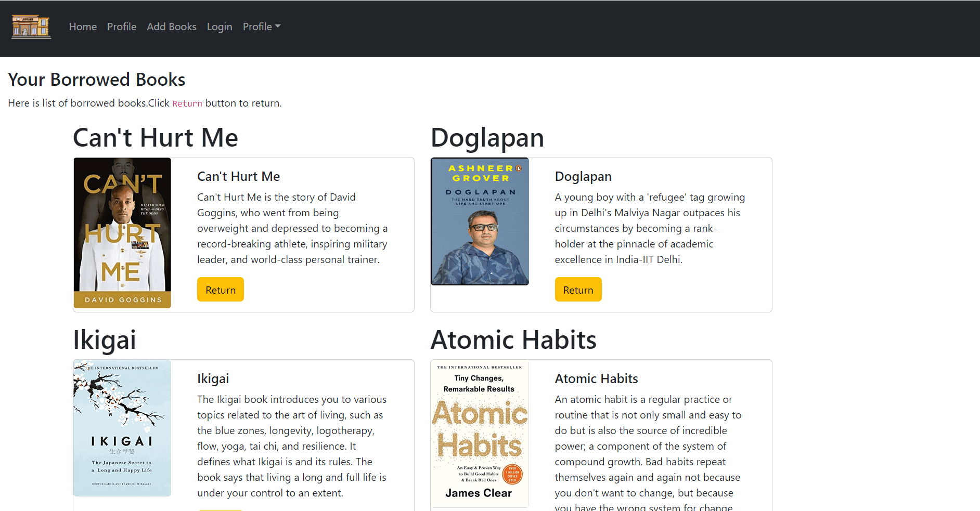Click the Atomic Habits card title
The image size is (980, 511).
(x=597, y=378)
